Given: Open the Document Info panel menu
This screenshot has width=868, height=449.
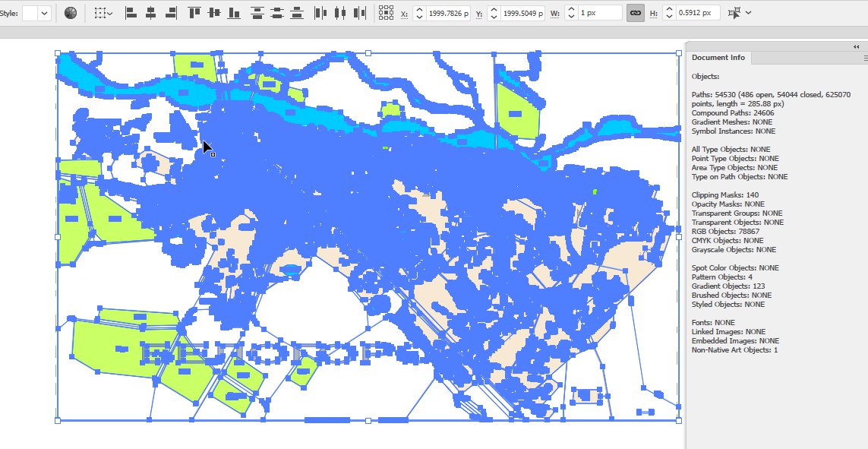Looking at the screenshot, I should pyautogui.click(x=865, y=58).
